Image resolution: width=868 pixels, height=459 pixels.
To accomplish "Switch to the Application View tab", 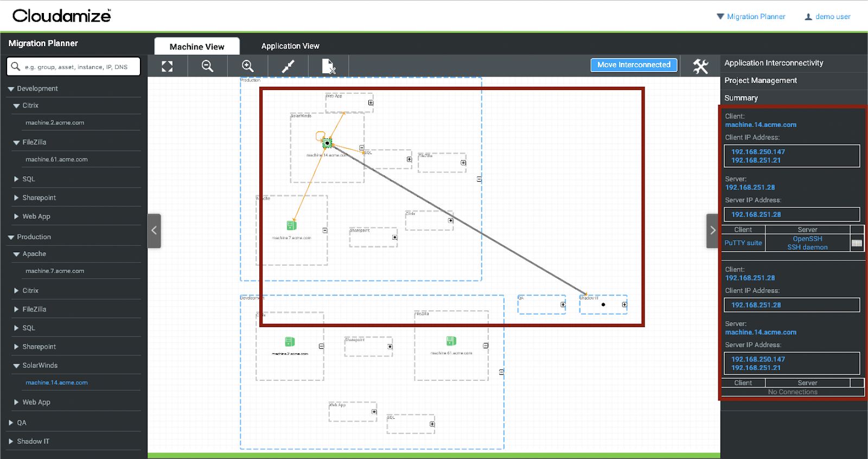I will pos(290,46).
